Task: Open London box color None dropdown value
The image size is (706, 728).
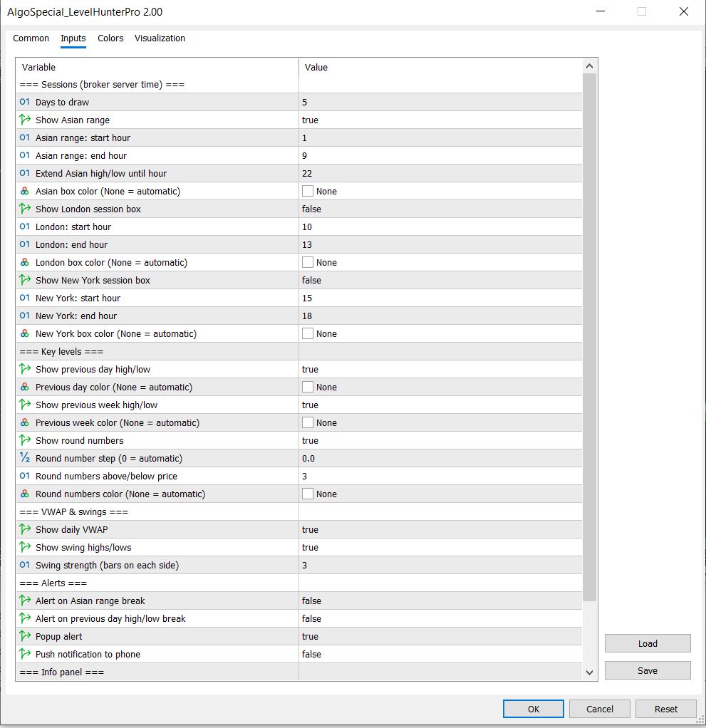Action: pos(440,262)
